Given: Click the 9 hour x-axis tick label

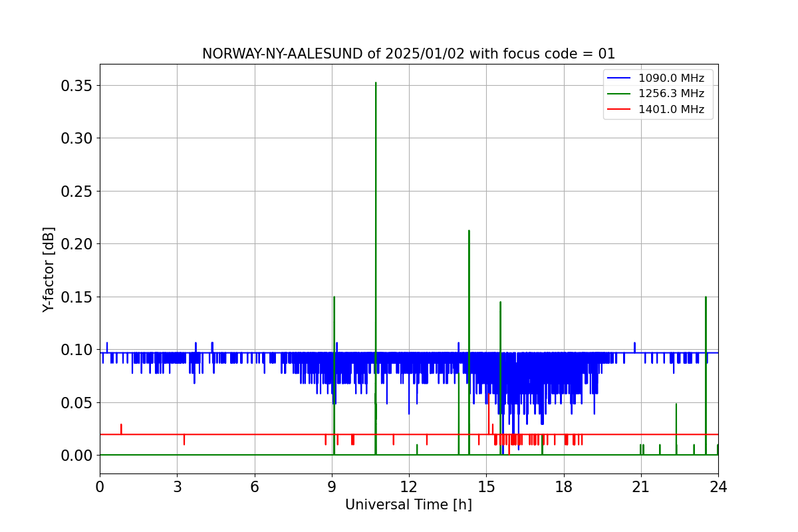Looking at the screenshot, I should (332, 487).
